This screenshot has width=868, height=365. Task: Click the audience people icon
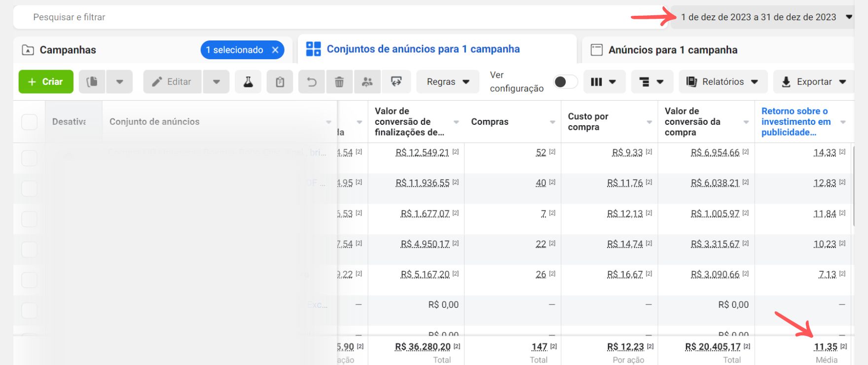pos(367,82)
